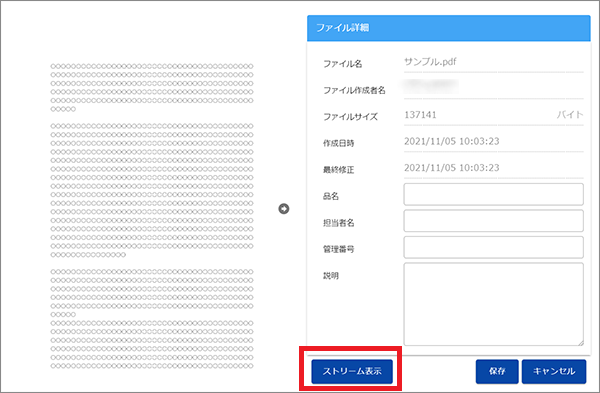
Task: Click the blurred ファイル作成者名 value
Action: pos(431,86)
